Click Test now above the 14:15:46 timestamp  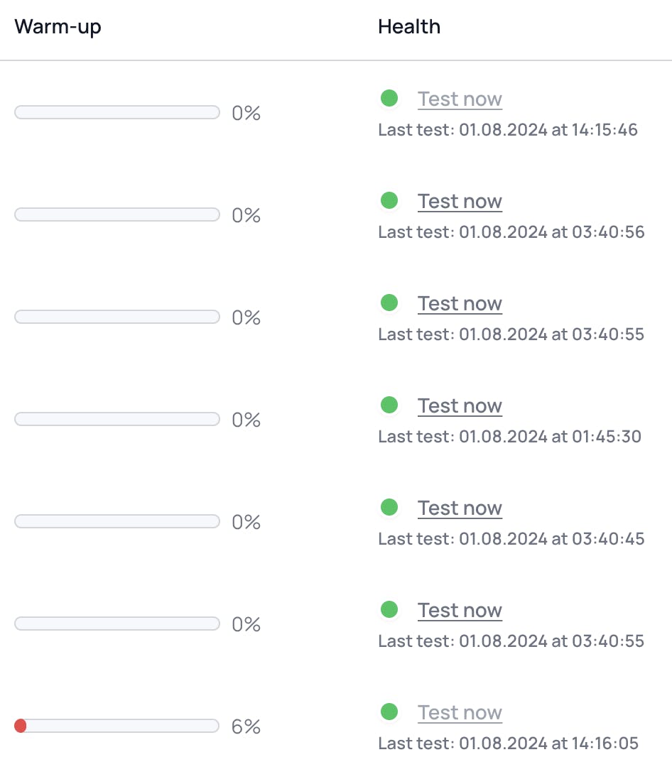[460, 99]
